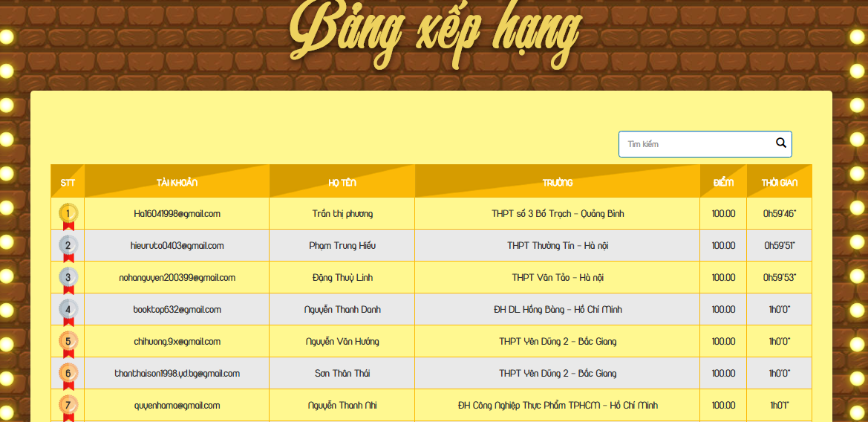Click the TÀI KHOẢN column header

click(x=177, y=181)
